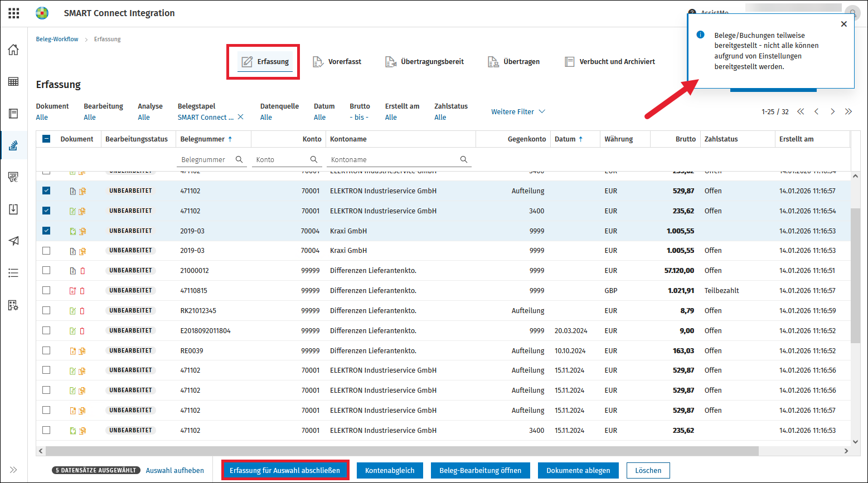
Task: Expand sidebar with double chevron
Action: 13,470
